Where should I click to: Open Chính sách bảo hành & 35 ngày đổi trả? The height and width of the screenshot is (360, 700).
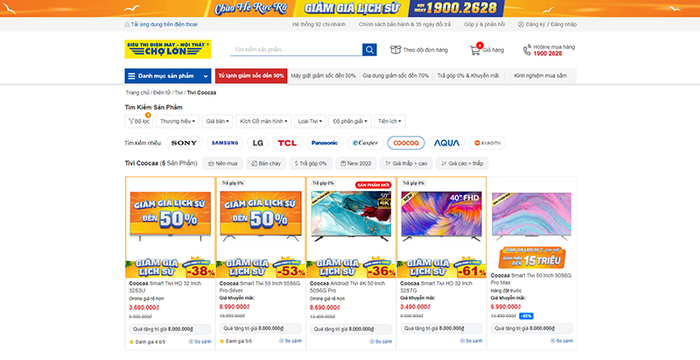click(404, 25)
